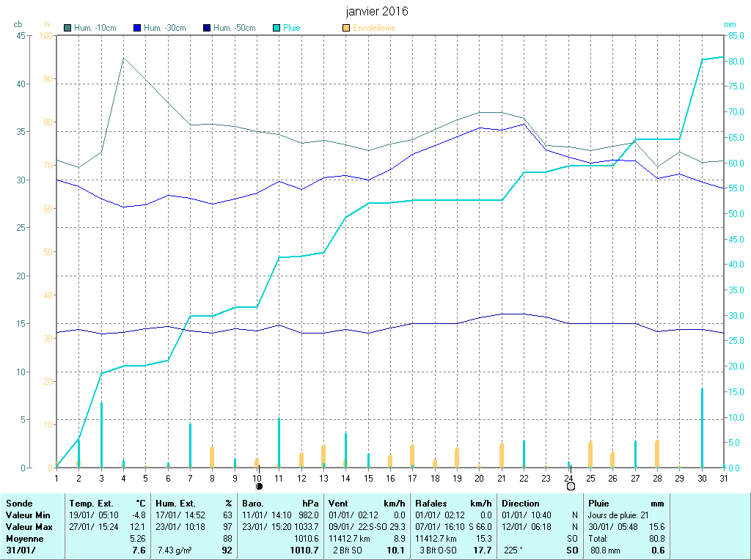The width and height of the screenshot is (751, 560).
Task: Click day 15 on the horizontal axis
Action: [368, 478]
